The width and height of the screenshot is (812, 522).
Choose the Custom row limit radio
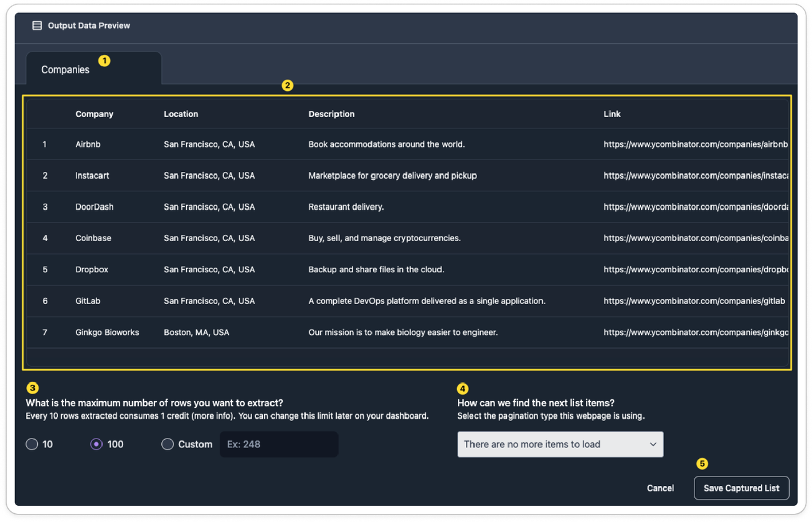(167, 444)
